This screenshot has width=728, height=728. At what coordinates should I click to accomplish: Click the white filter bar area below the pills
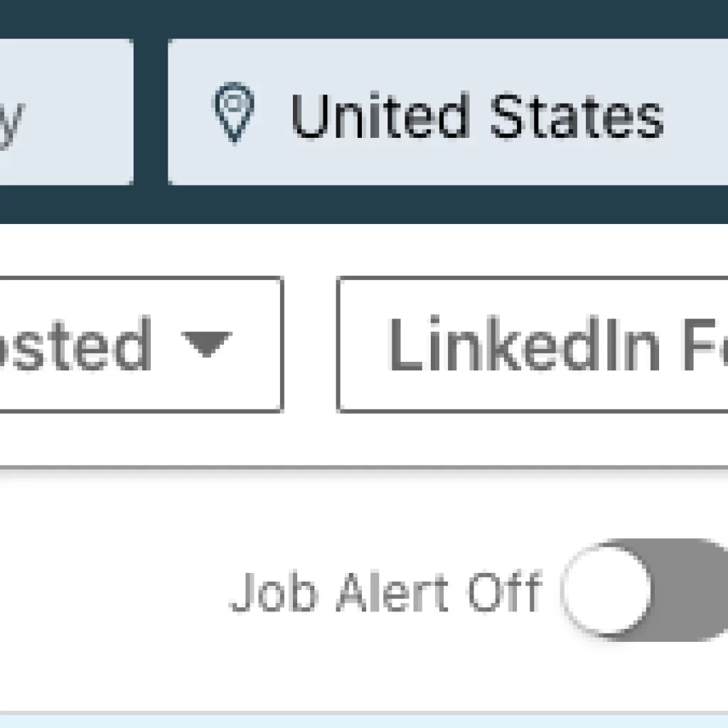[364, 439]
